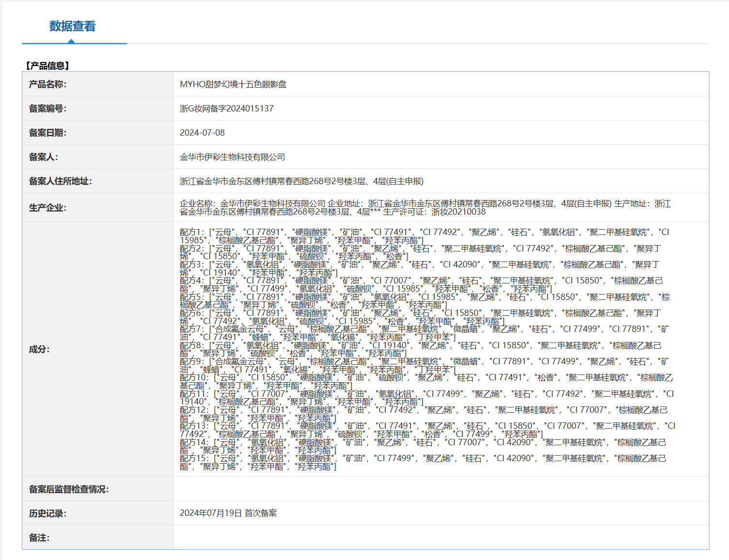Click the 企业名称 text in 生产企业 row
The image size is (729, 560).
253,204
